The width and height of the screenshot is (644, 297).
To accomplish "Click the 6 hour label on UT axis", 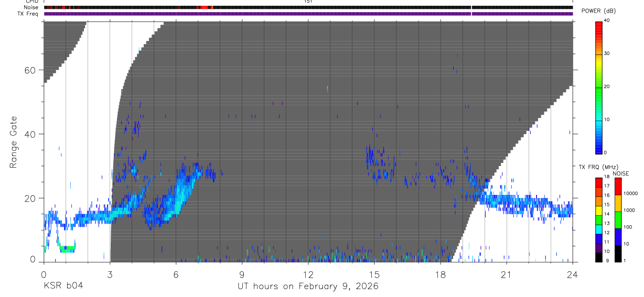I will [176, 274].
